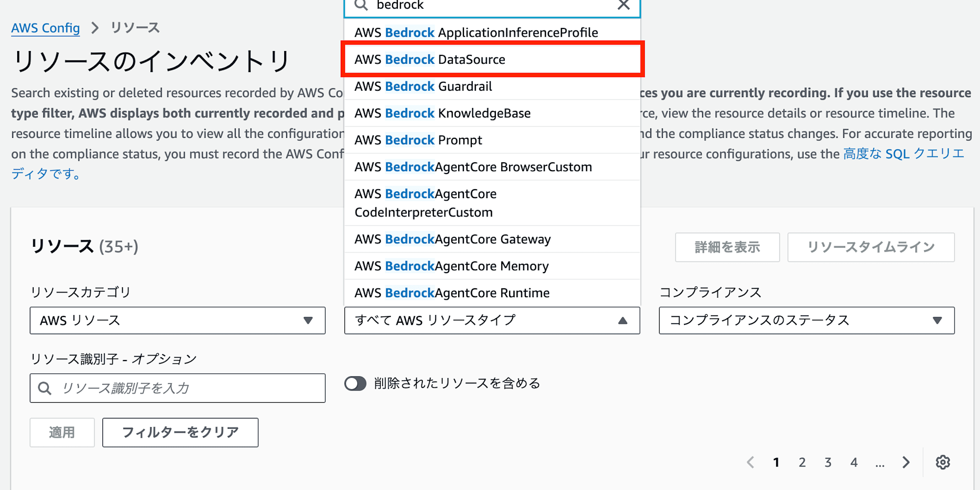Go to next page with right chevron
980x490 pixels.
[x=906, y=462]
